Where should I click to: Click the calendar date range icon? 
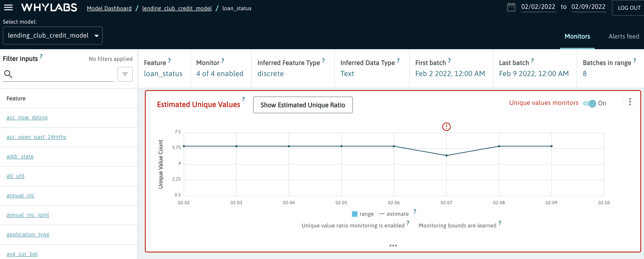coord(511,7)
